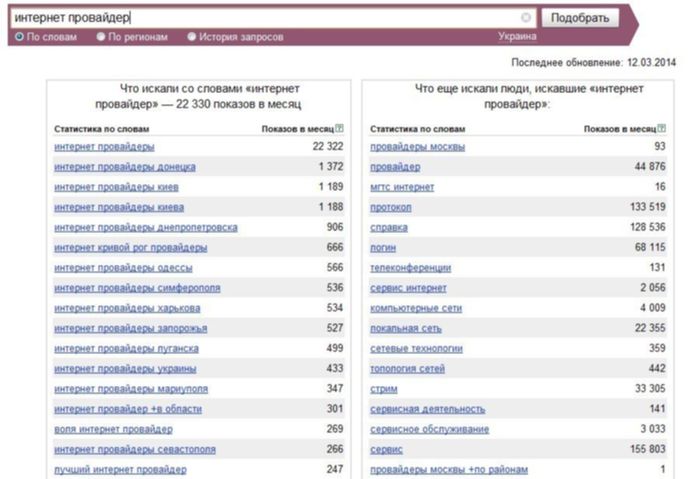Open the 'воля интернет провайдер' link
The width and height of the screenshot is (688, 479).
click(x=113, y=429)
